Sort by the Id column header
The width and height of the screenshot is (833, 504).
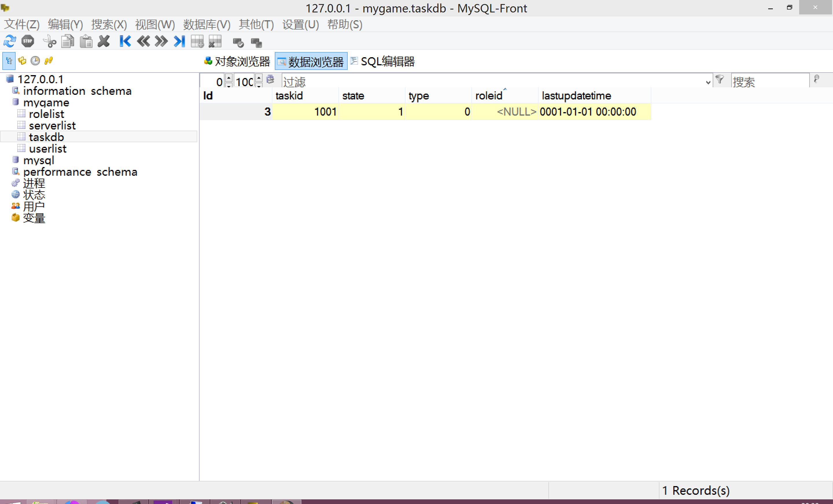coord(236,96)
